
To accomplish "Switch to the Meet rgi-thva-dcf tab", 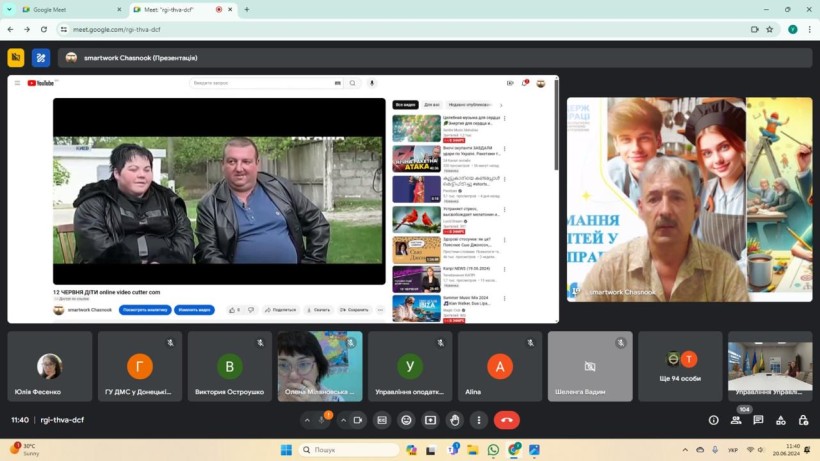I will click(x=183, y=9).
